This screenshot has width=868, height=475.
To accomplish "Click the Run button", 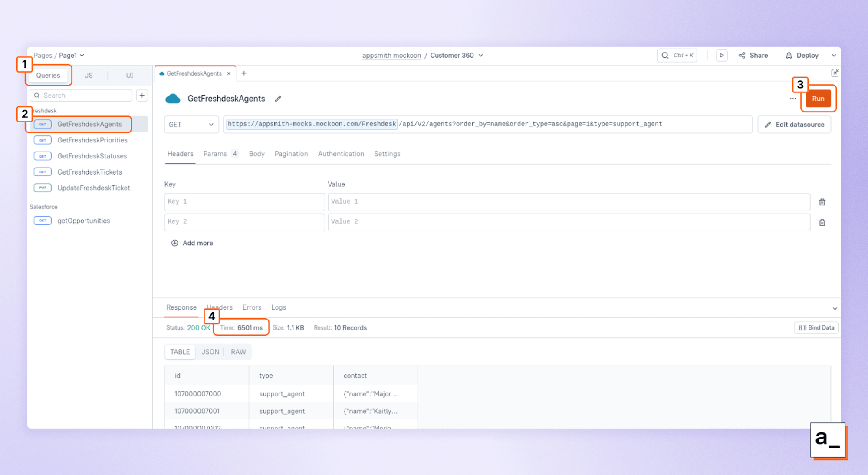I will (818, 99).
